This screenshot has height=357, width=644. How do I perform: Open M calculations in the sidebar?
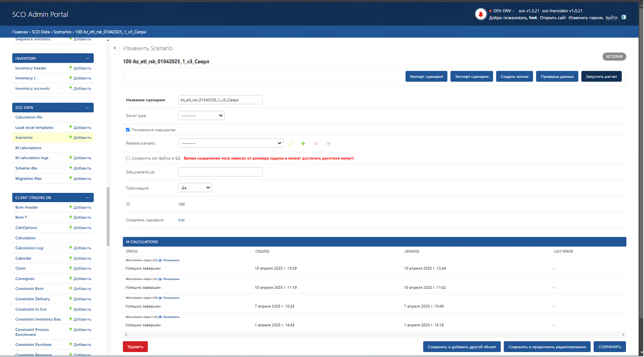coord(28,148)
